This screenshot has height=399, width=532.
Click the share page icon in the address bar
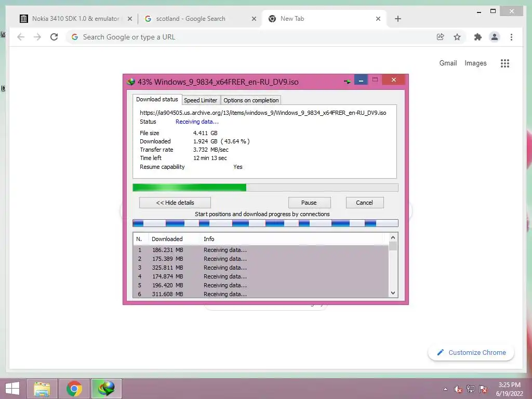point(441,37)
